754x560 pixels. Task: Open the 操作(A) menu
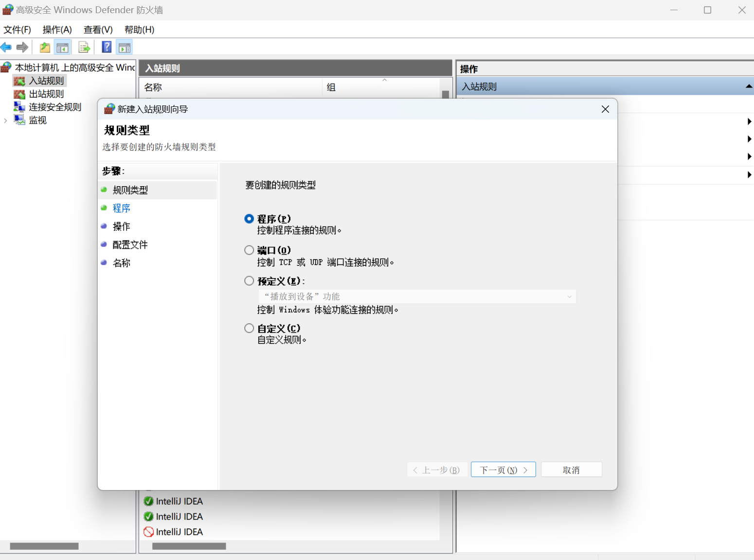[x=57, y=30]
